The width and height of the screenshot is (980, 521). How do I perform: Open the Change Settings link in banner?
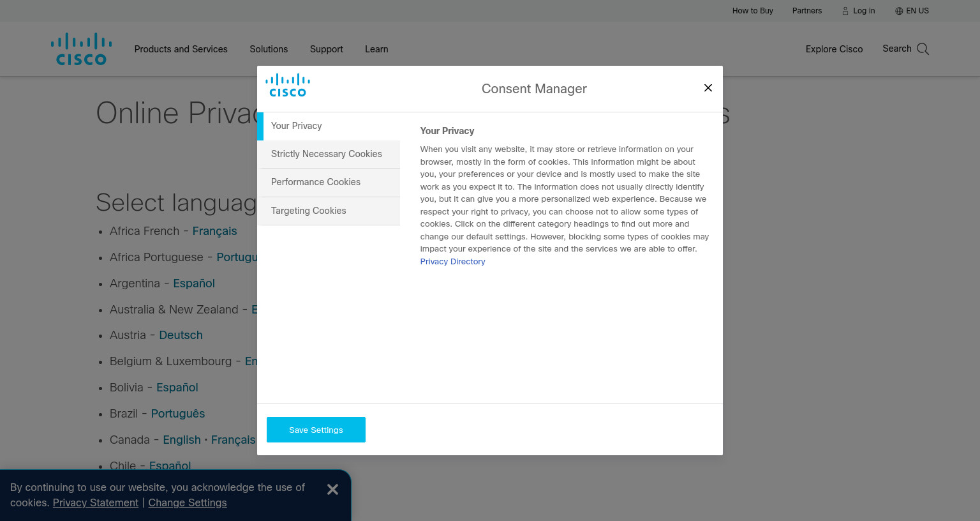(x=188, y=502)
